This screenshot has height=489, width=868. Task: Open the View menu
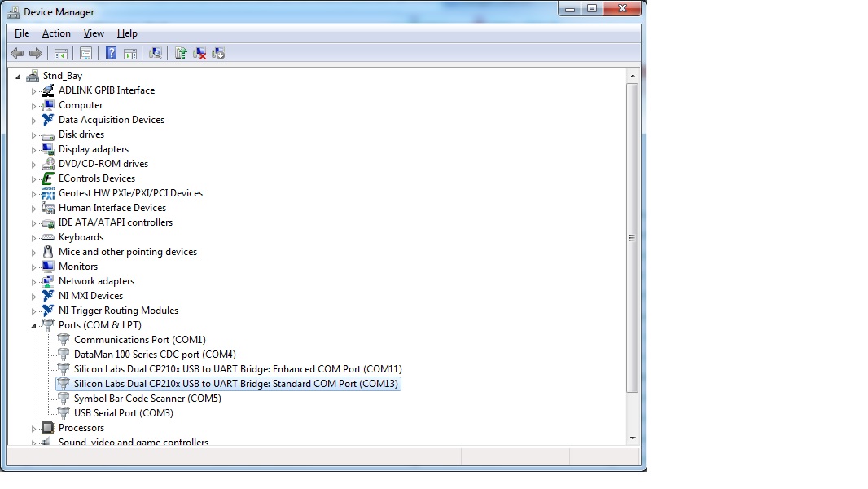[94, 33]
